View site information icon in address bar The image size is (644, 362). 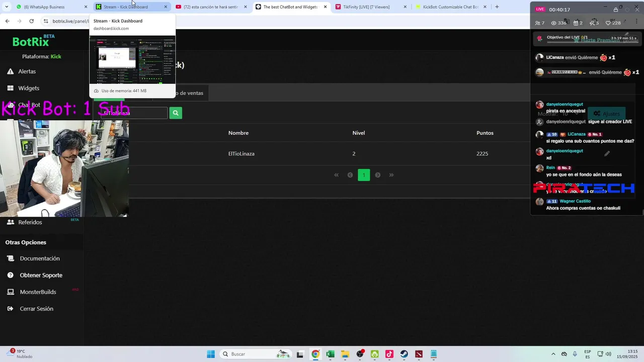pos(46,21)
